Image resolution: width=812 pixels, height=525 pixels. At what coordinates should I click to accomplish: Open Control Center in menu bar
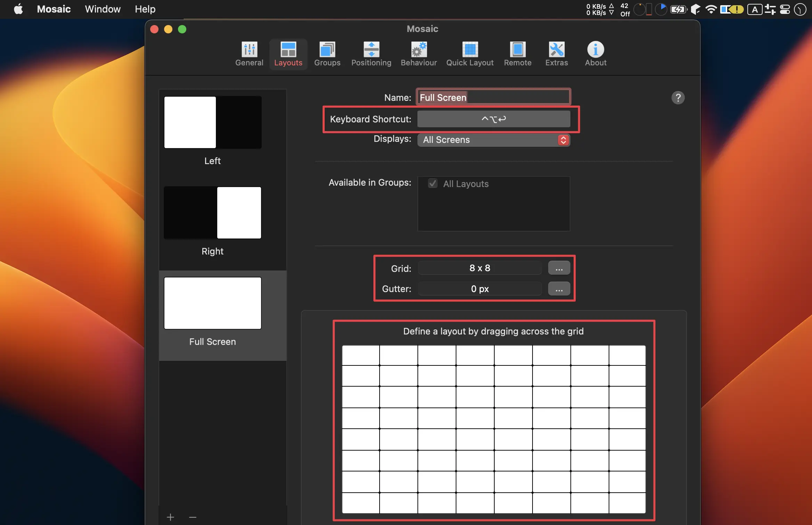(x=785, y=9)
